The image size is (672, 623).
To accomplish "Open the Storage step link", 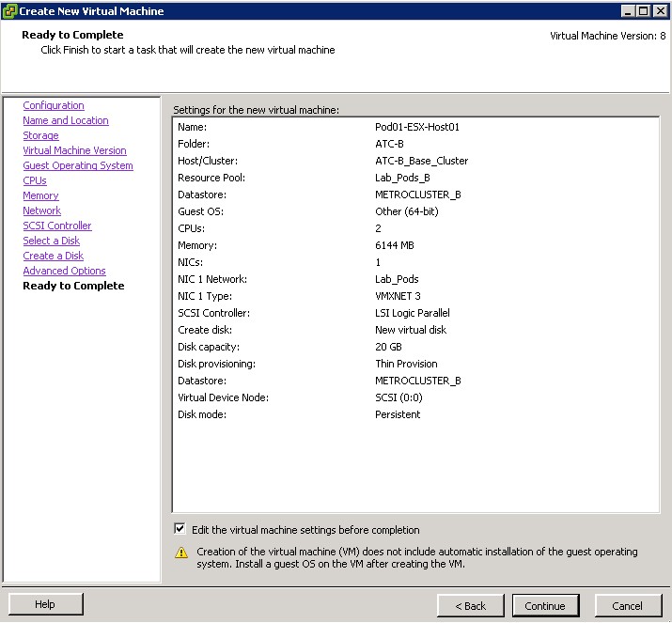I will (x=40, y=135).
